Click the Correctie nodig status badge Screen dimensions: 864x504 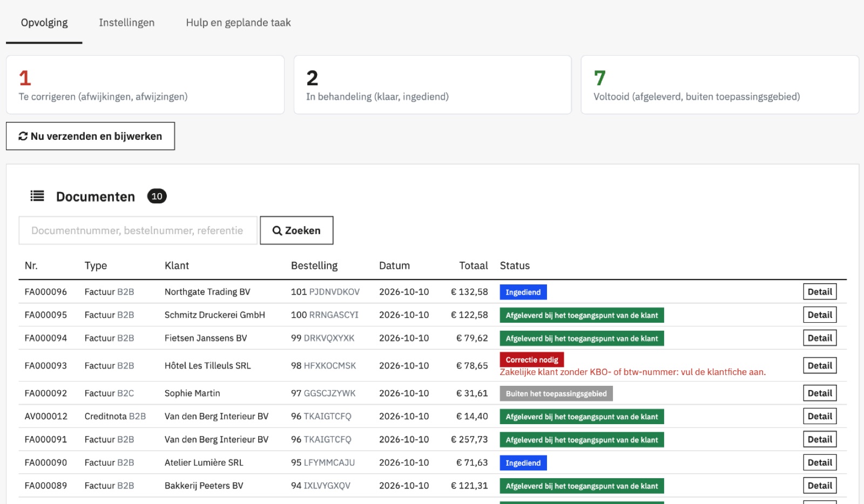click(x=532, y=360)
